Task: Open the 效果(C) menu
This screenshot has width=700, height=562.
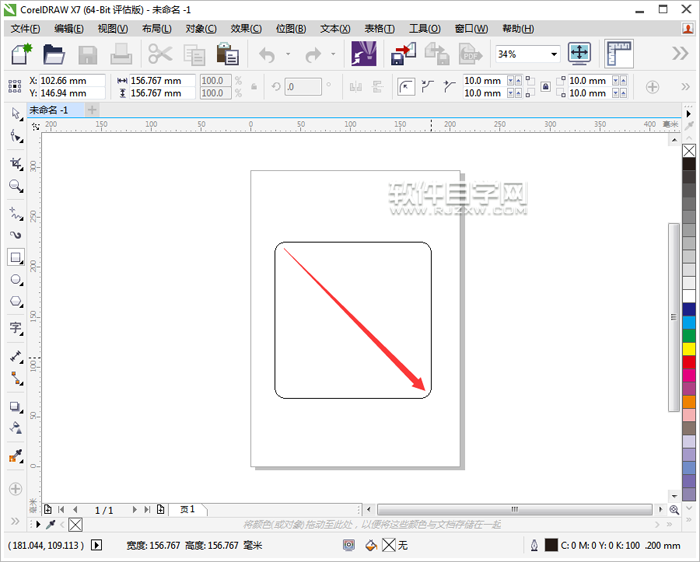Action: (x=246, y=29)
